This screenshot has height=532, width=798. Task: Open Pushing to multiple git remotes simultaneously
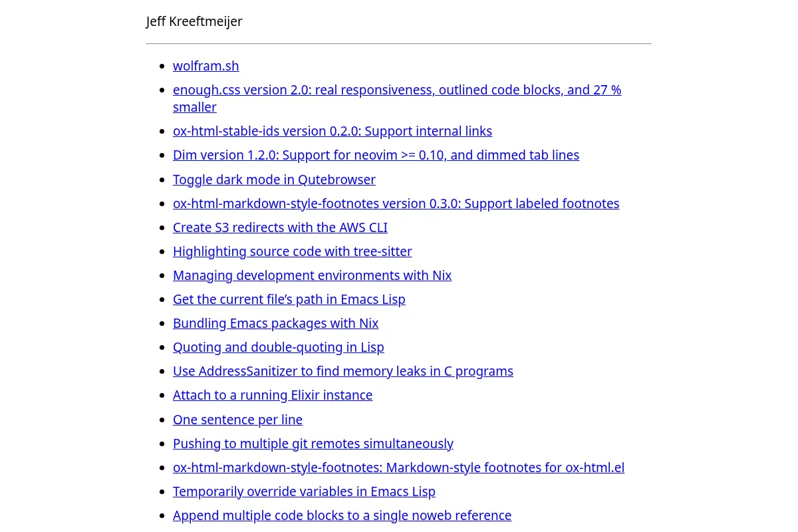[313, 444]
